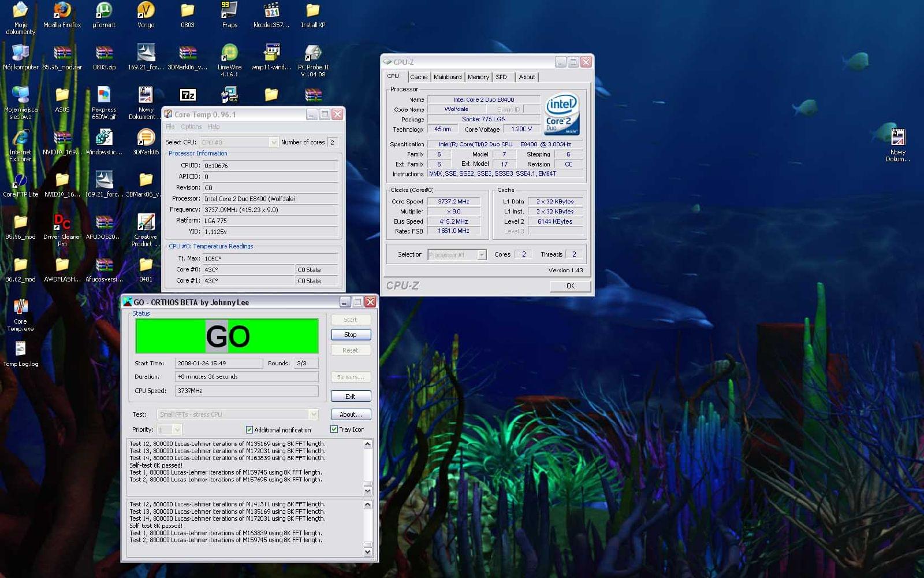Open the File menu in Core Temp

[x=170, y=127]
